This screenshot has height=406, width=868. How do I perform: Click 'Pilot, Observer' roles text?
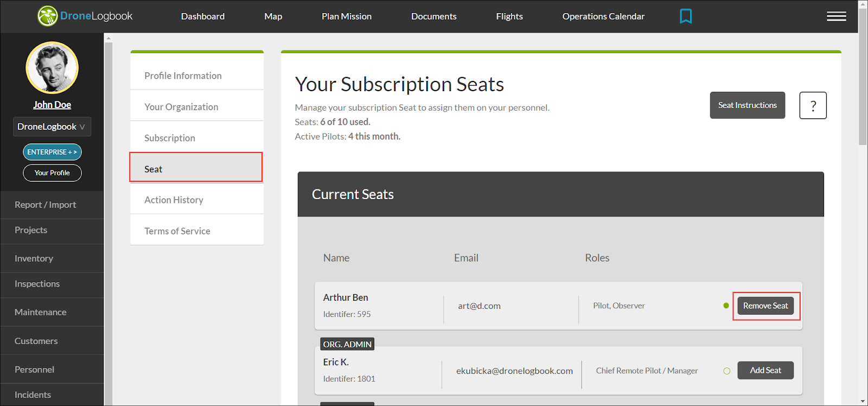tap(619, 306)
